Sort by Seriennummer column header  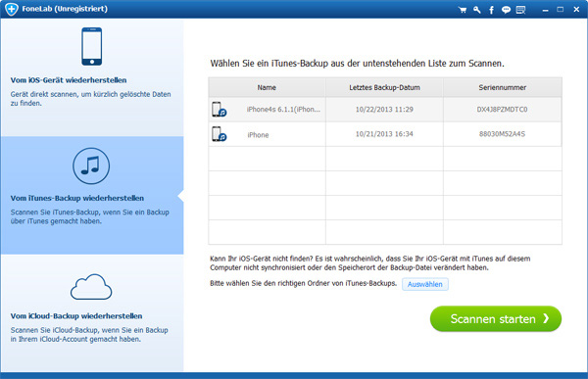502,87
